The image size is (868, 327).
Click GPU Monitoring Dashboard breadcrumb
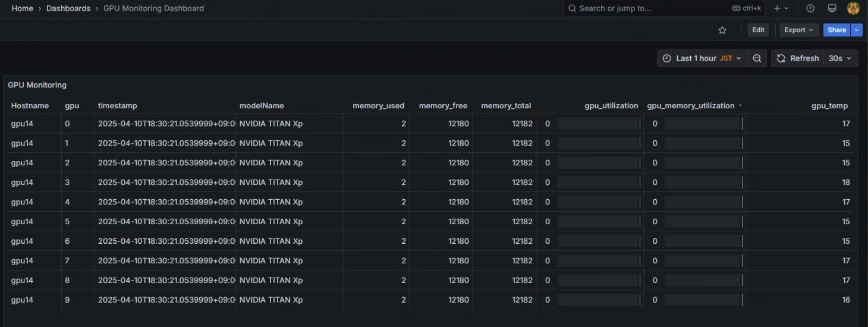click(153, 8)
